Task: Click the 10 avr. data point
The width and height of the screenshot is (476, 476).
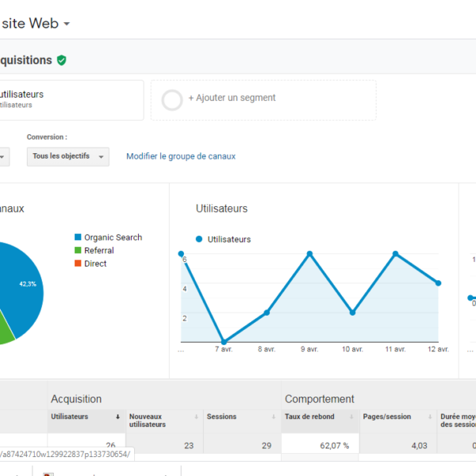Action: tap(352, 313)
